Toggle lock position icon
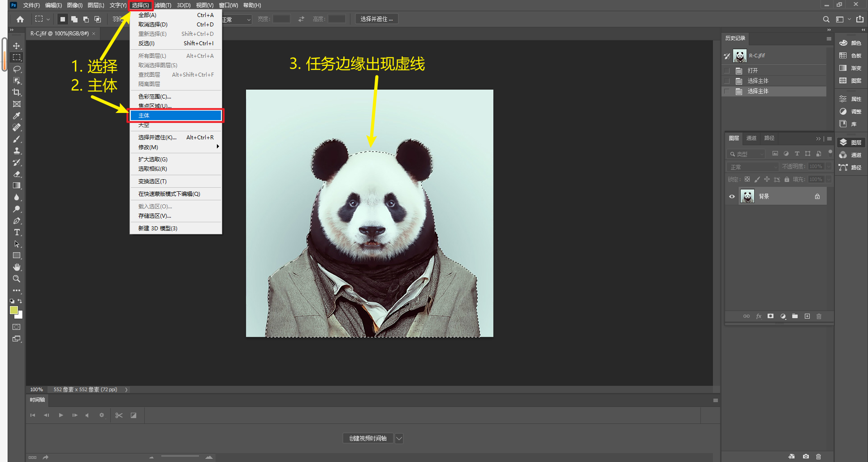868x462 pixels. [x=767, y=179]
